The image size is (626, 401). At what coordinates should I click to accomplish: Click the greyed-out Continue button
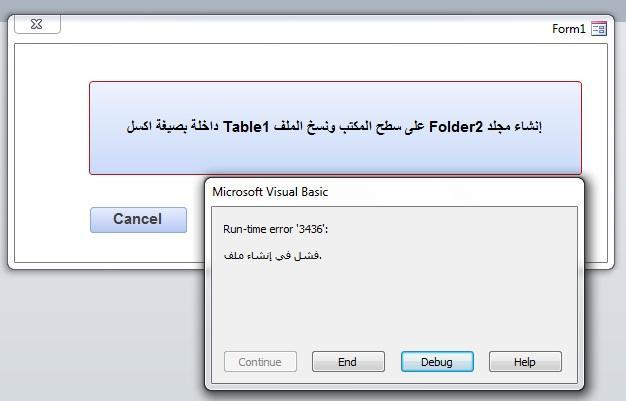(260, 361)
